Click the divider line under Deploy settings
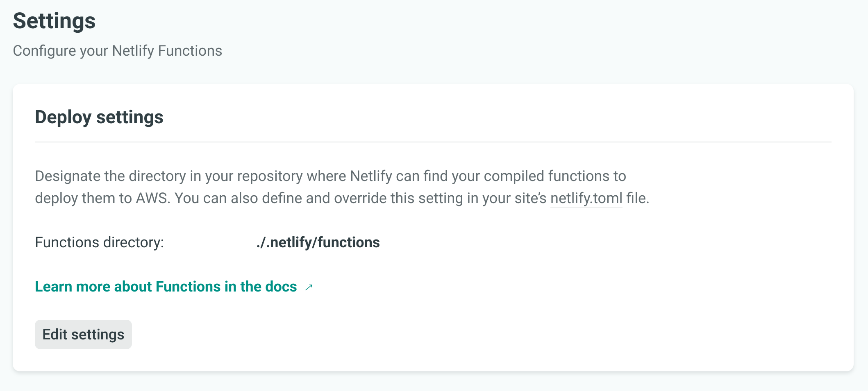 point(433,142)
